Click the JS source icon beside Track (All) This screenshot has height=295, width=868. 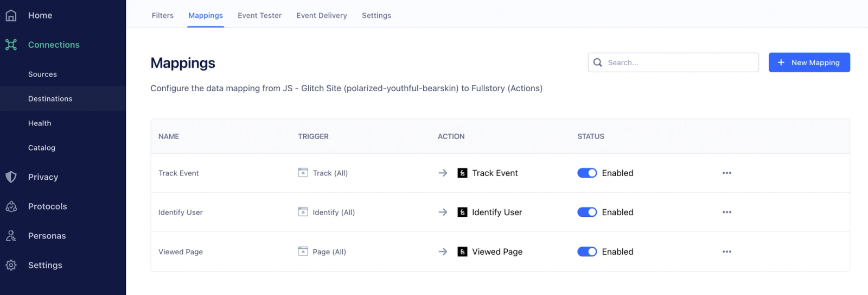coord(303,173)
